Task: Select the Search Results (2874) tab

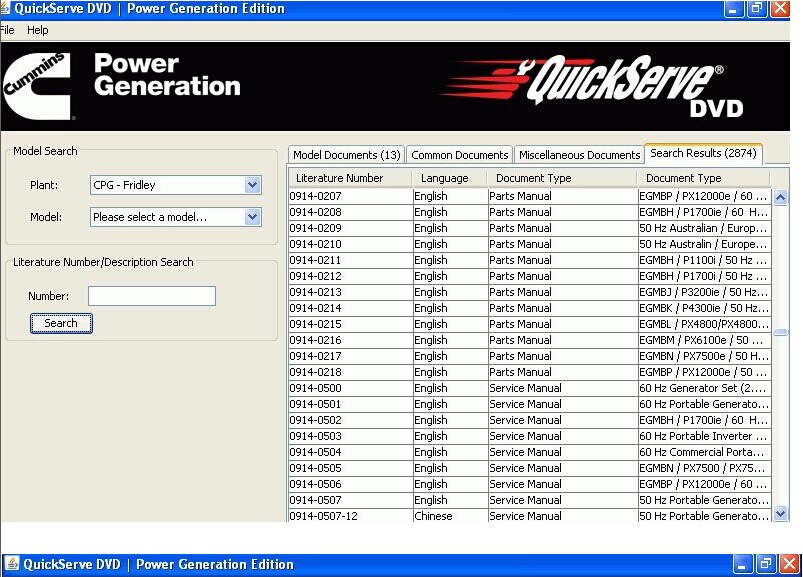Action: coord(703,153)
